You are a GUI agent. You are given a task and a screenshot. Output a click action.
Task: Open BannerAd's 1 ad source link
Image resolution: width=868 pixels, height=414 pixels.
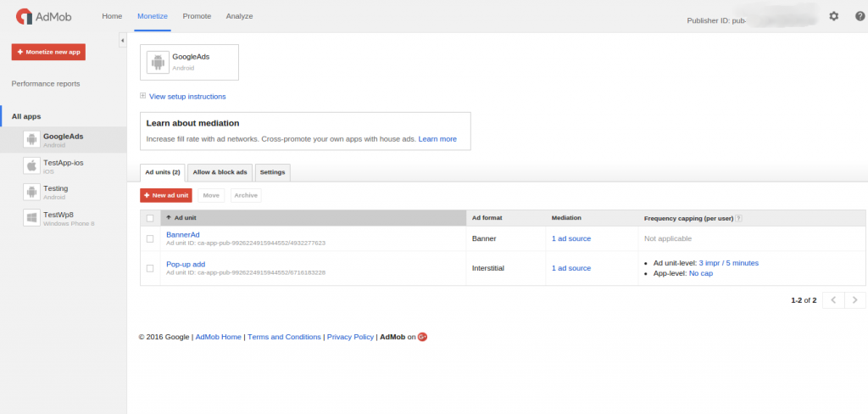pyautogui.click(x=571, y=239)
